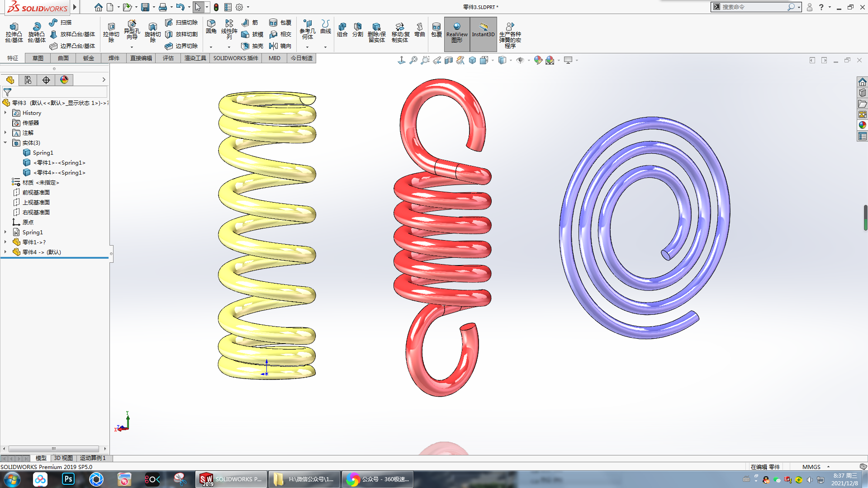Switch to the DisplayManager appearance tab
The image size is (868, 488).
(x=64, y=80)
